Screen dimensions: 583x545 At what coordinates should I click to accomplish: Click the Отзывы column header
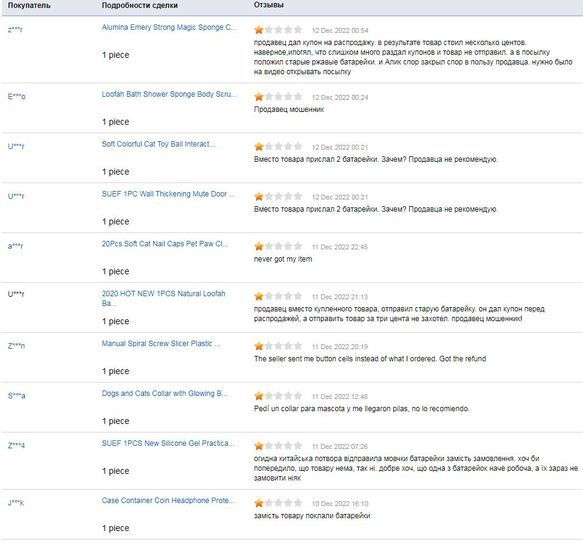tap(268, 5)
